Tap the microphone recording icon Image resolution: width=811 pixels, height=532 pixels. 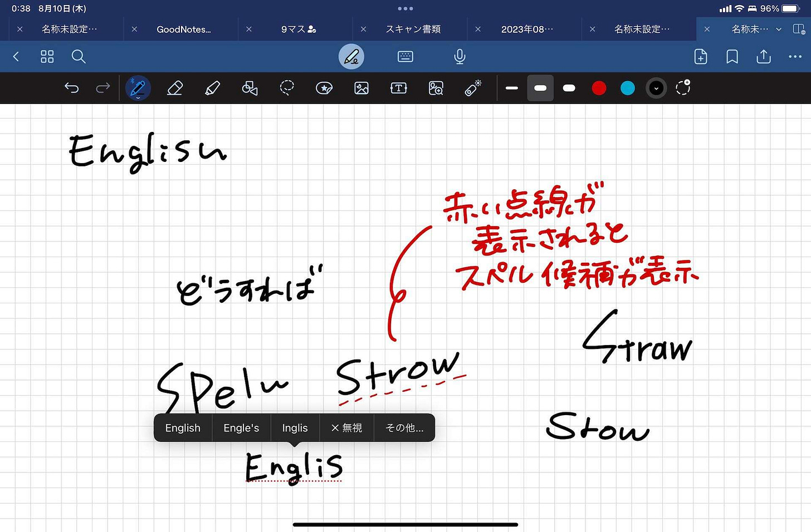pos(460,56)
